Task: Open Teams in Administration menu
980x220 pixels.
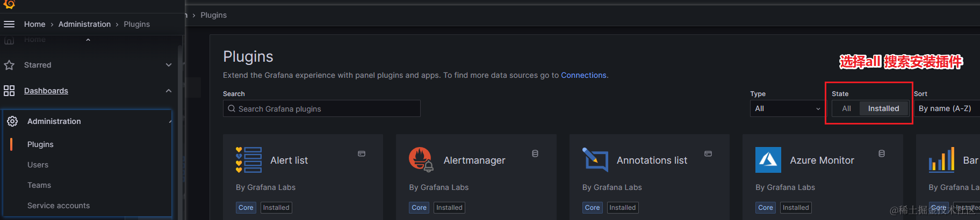Action: (x=39, y=185)
